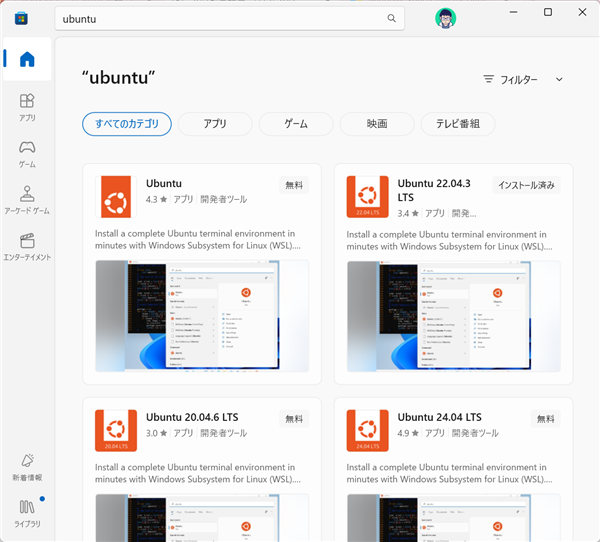Open the Ubuntu 24.04 LTS title

point(439,417)
